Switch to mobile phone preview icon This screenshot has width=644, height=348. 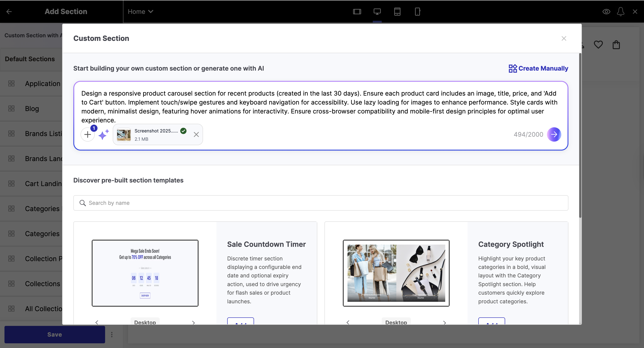coord(417,11)
